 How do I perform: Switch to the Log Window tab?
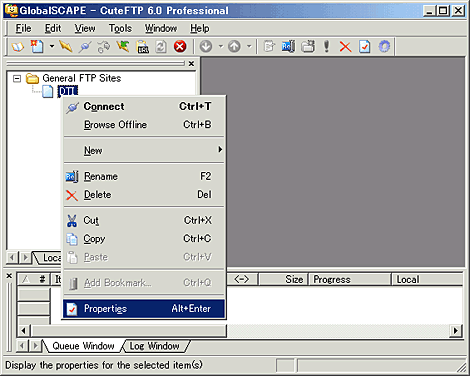click(154, 346)
